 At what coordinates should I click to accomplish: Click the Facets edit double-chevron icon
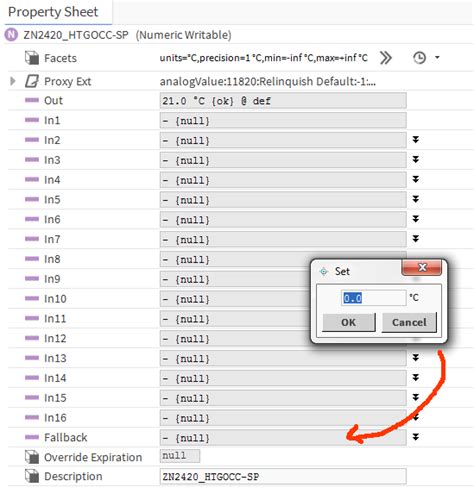click(x=386, y=58)
